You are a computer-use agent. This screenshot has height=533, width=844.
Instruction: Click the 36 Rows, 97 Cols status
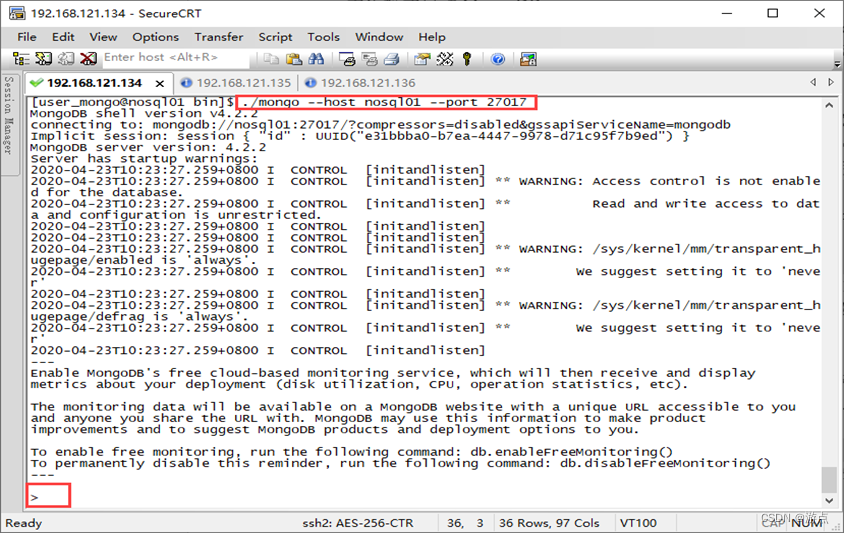click(x=548, y=523)
